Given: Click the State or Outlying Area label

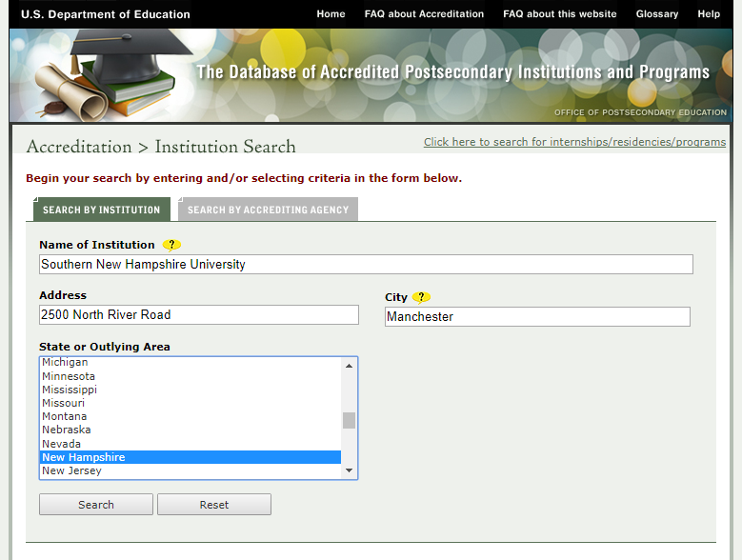Looking at the screenshot, I should (105, 347).
